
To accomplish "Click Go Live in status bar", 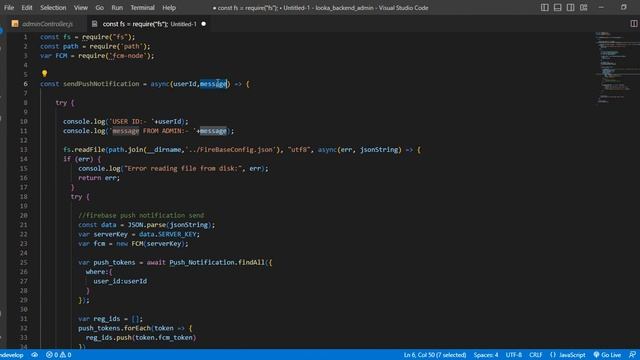I will coord(607,355).
